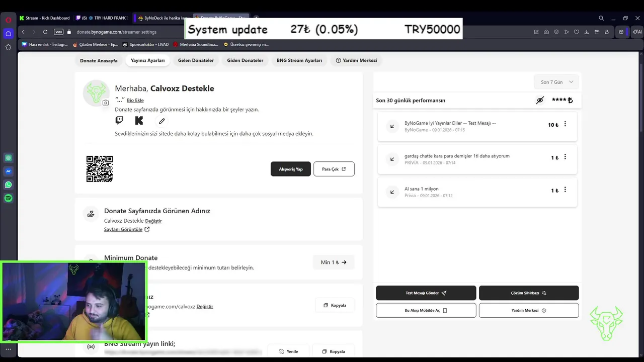
Task: Go back with the browser back arrow
Action: pos(23,32)
